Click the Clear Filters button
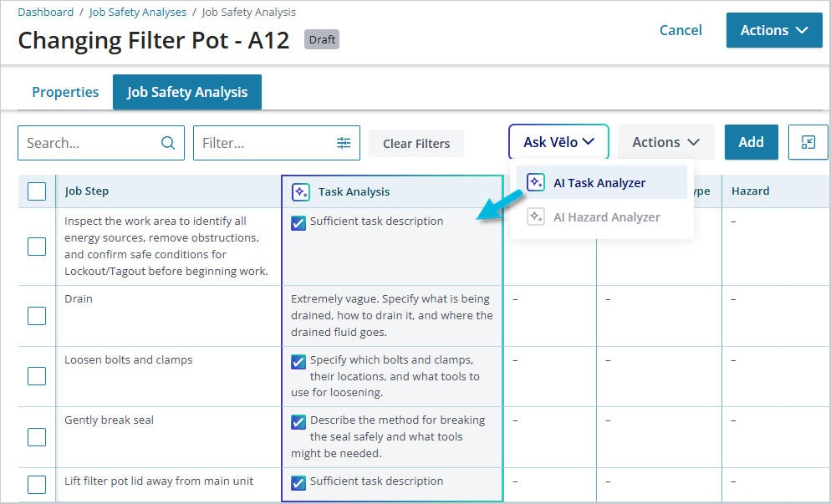 coord(416,143)
